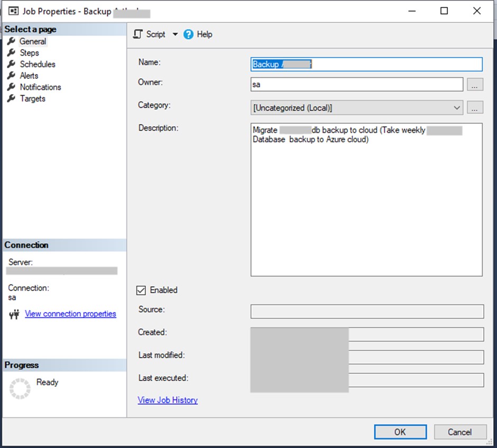Click the Cancel button
Viewport: 497px width, 448px height.
coord(459,432)
